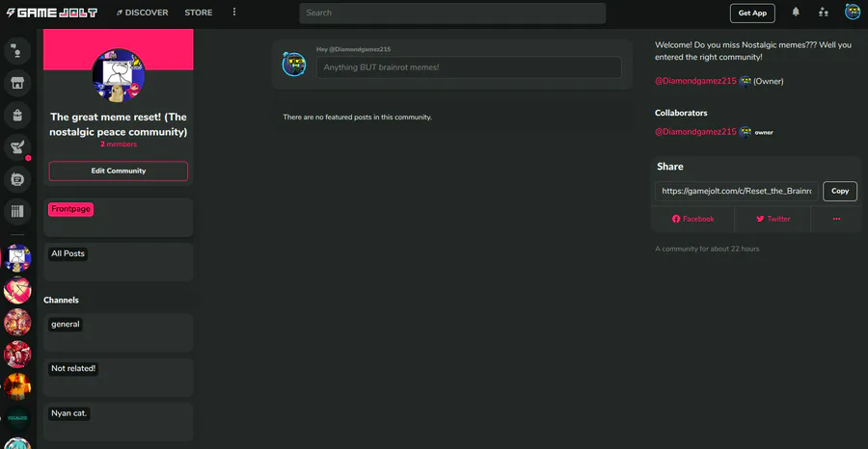Image resolution: width=868 pixels, height=449 pixels.
Task: Open the three-dot more menu beside Store
Action: [x=234, y=13]
